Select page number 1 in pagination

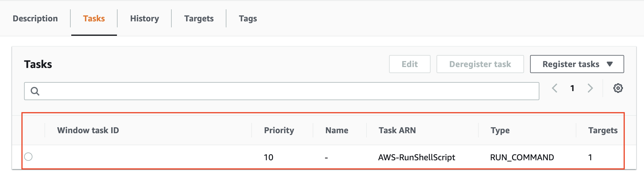pos(572,88)
